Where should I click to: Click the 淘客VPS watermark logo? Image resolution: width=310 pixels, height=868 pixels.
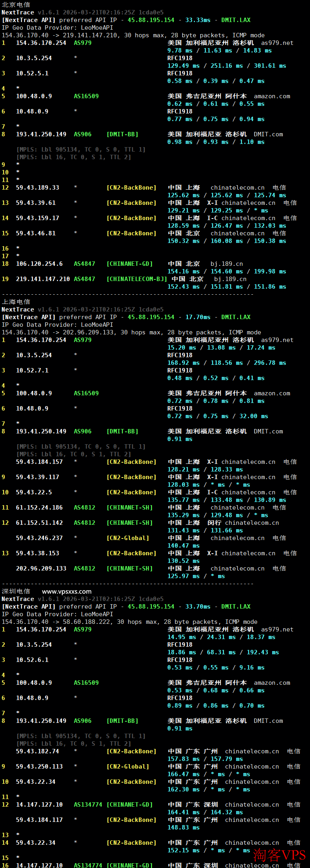point(279,855)
